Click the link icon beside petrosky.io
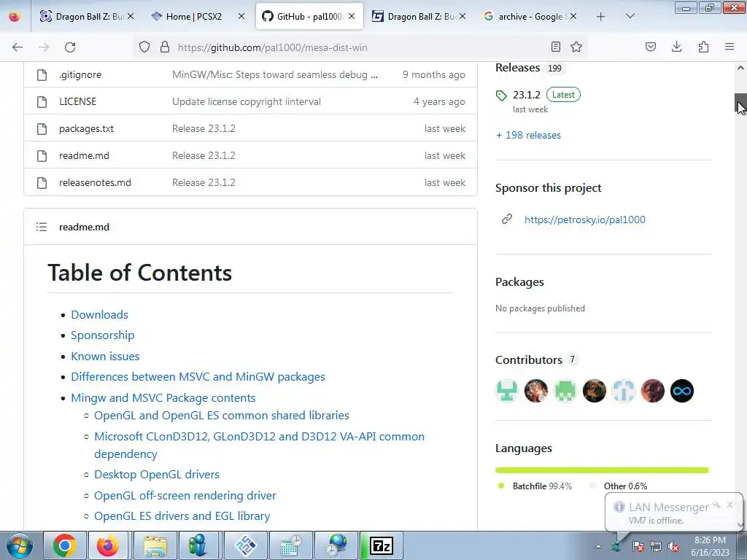747x560 pixels. (x=507, y=219)
